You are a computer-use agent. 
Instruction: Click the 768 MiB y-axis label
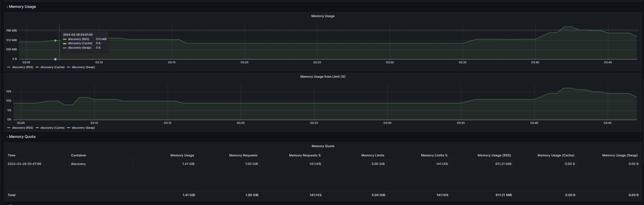[x=11, y=31]
